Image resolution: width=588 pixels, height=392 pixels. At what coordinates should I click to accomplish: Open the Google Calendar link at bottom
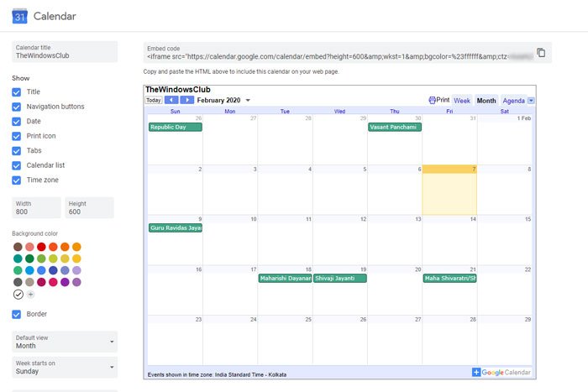pyautogui.click(x=506, y=372)
